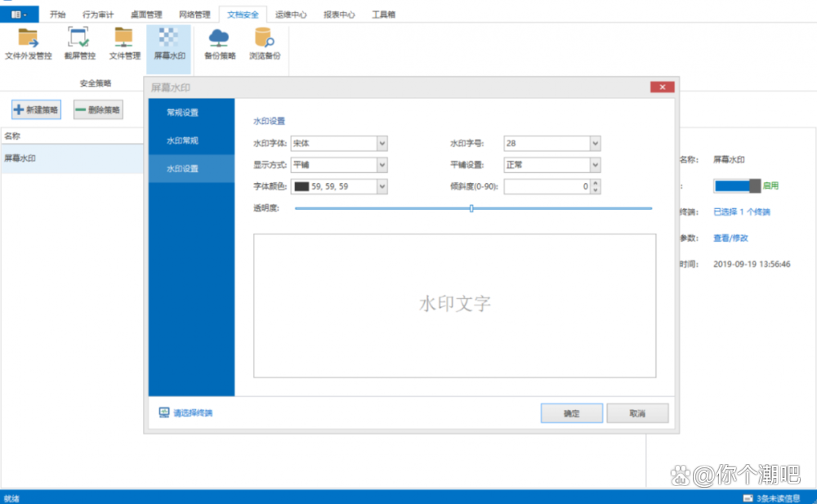Image resolution: width=817 pixels, height=504 pixels.
Task: Expand the 水印字体 font dropdown
Action: pos(382,144)
